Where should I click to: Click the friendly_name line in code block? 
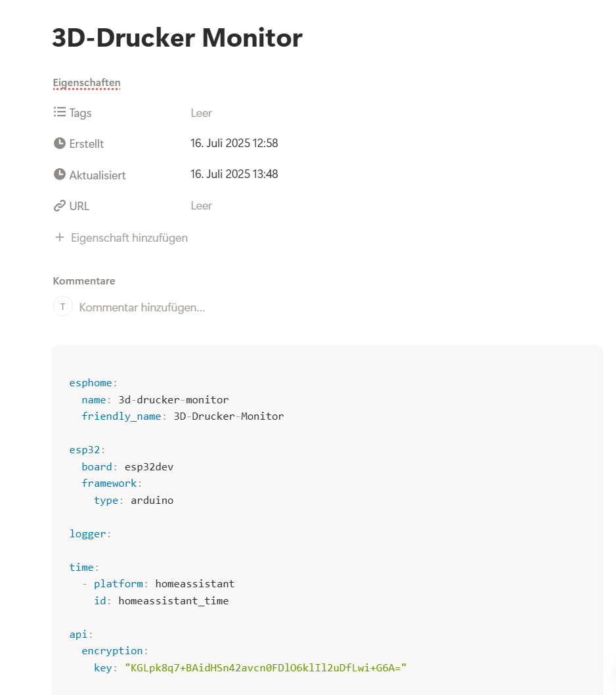tap(183, 416)
